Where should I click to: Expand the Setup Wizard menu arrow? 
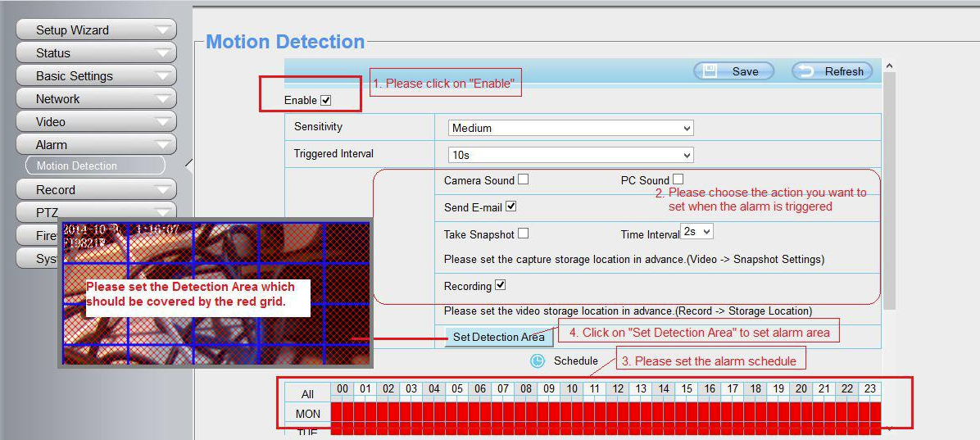click(x=165, y=30)
